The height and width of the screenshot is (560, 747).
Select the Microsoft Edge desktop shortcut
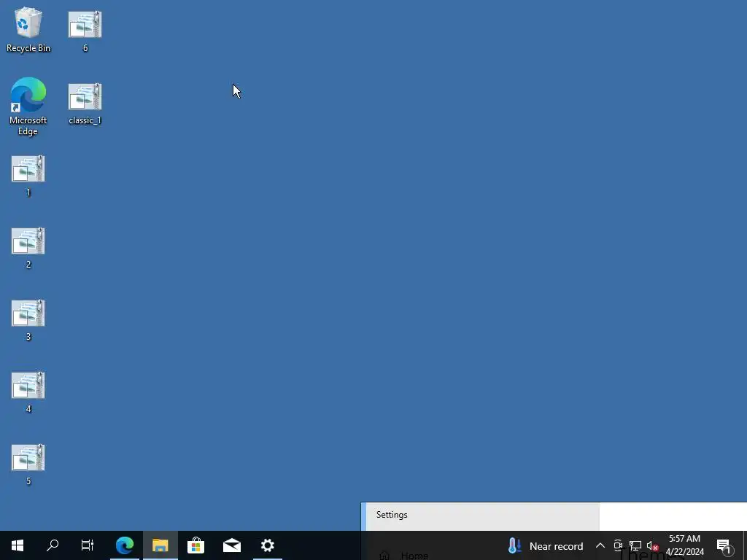pyautogui.click(x=28, y=106)
